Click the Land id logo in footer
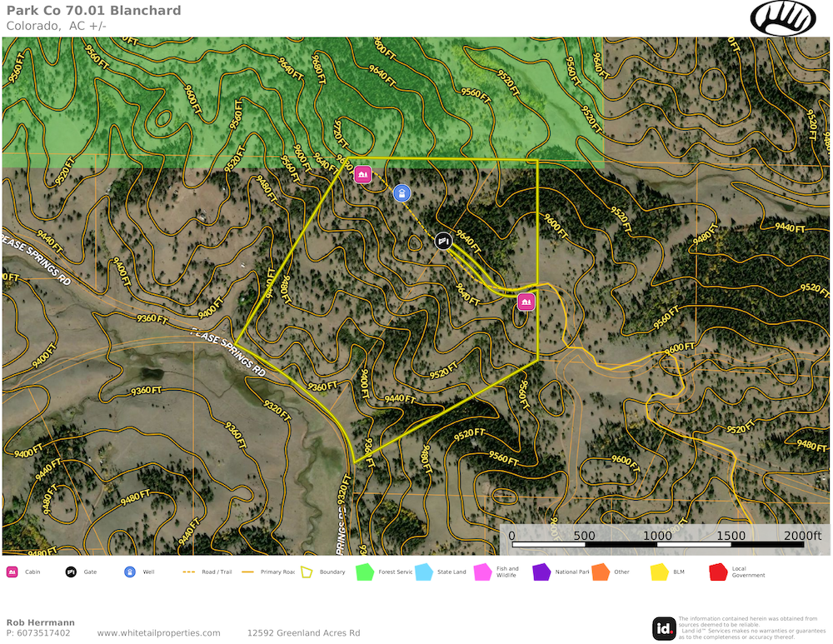 664,628
